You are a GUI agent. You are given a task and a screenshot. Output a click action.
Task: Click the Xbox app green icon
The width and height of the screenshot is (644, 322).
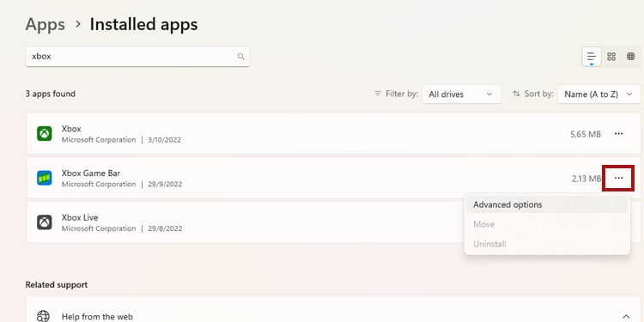(x=45, y=133)
